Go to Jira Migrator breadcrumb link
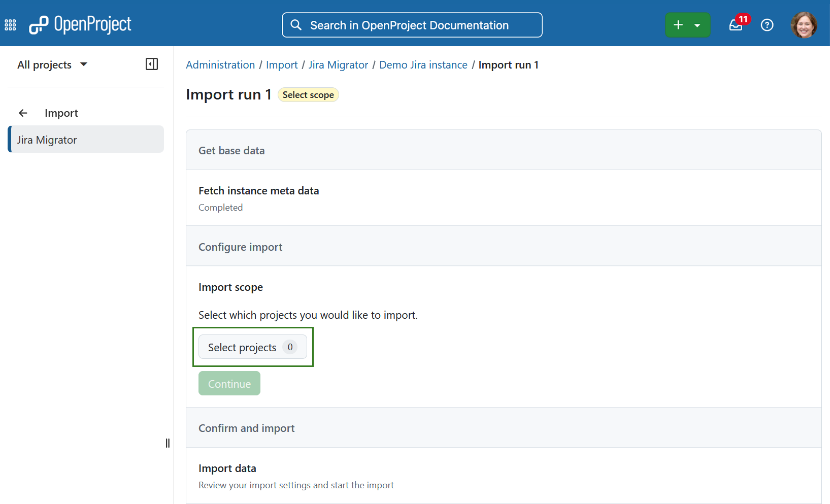The height and width of the screenshot is (504, 830). [x=338, y=65]
